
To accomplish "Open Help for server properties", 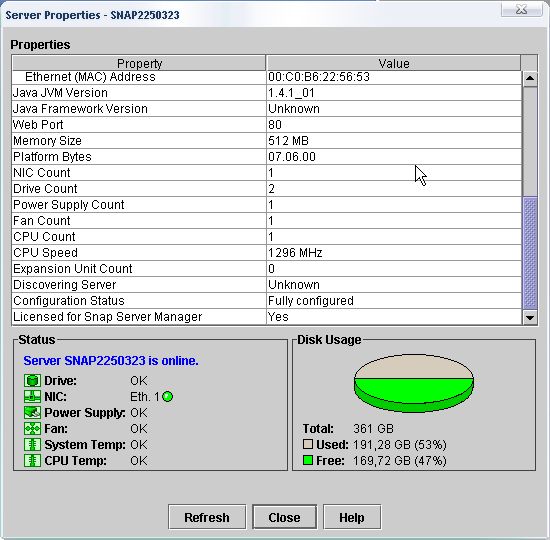I will [x=352, y=518].
